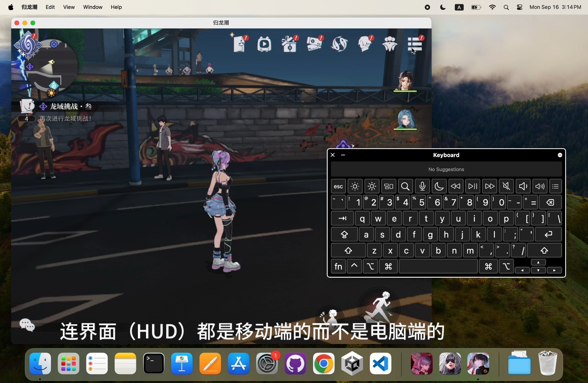Toggle the control key on the onscreen keyboard
Viewport: 588px width, 383px height.
[x=355, y=266]
